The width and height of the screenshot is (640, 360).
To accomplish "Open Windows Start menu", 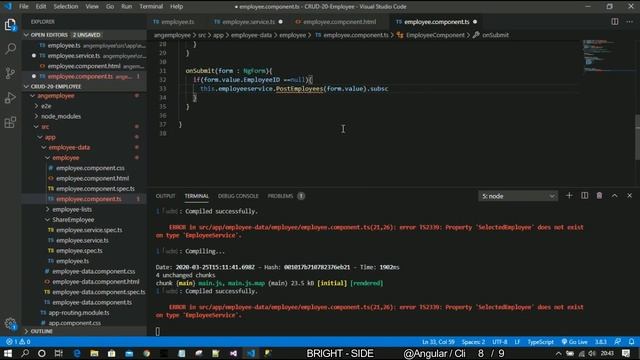I will (8, 353).
